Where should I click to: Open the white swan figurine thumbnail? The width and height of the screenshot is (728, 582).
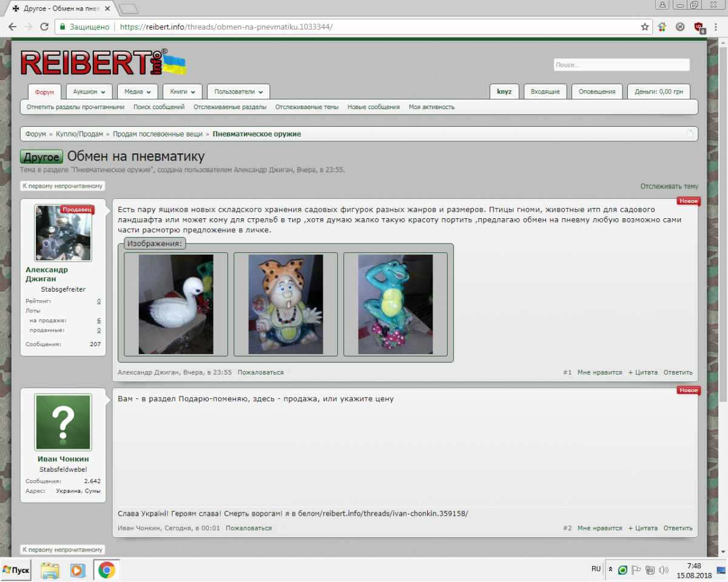(176, 304)
